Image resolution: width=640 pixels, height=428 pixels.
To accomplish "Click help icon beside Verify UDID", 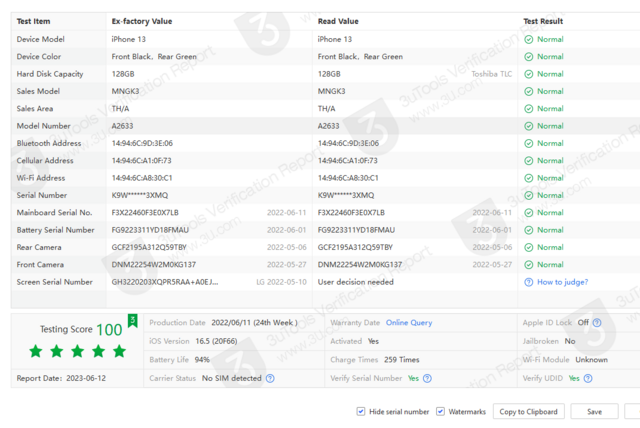I will tap(588, 378).
